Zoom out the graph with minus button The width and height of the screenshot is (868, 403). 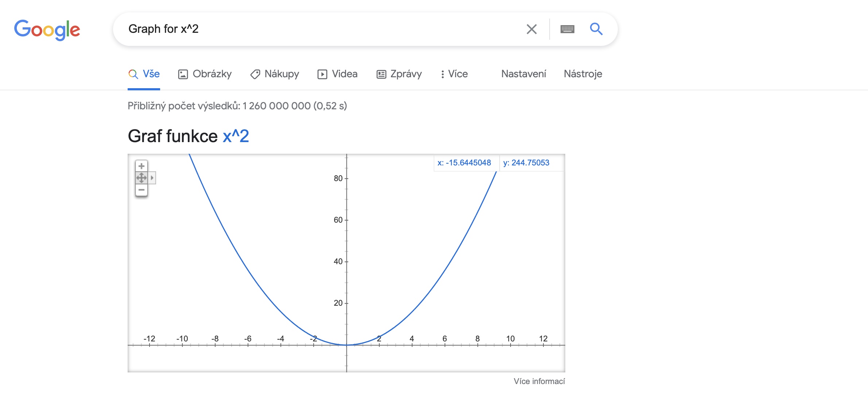142,190
